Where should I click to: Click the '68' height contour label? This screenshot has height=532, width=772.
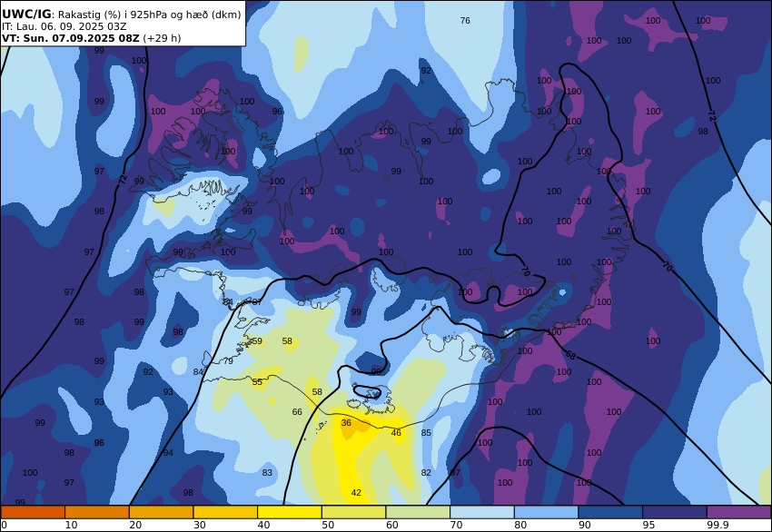point(570,355)
